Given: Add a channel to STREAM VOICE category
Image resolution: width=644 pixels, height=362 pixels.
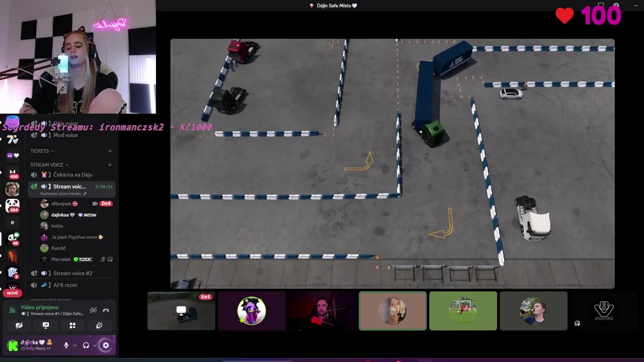Looking at the screenshot, I should coord(110,165).
